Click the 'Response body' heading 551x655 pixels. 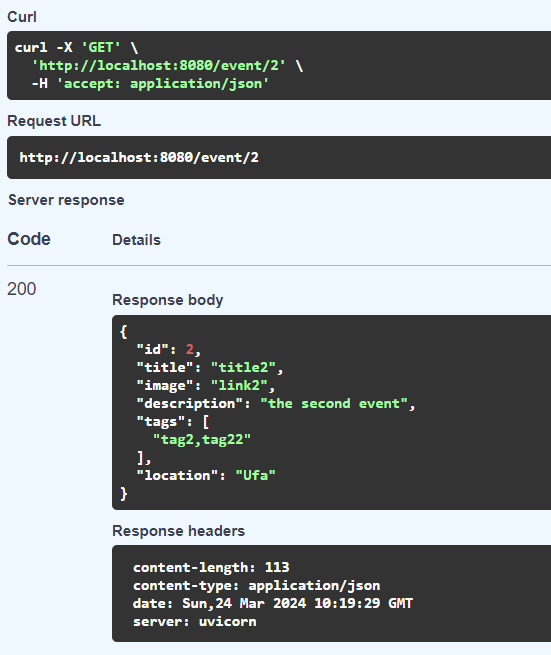(x=168, y=300)
